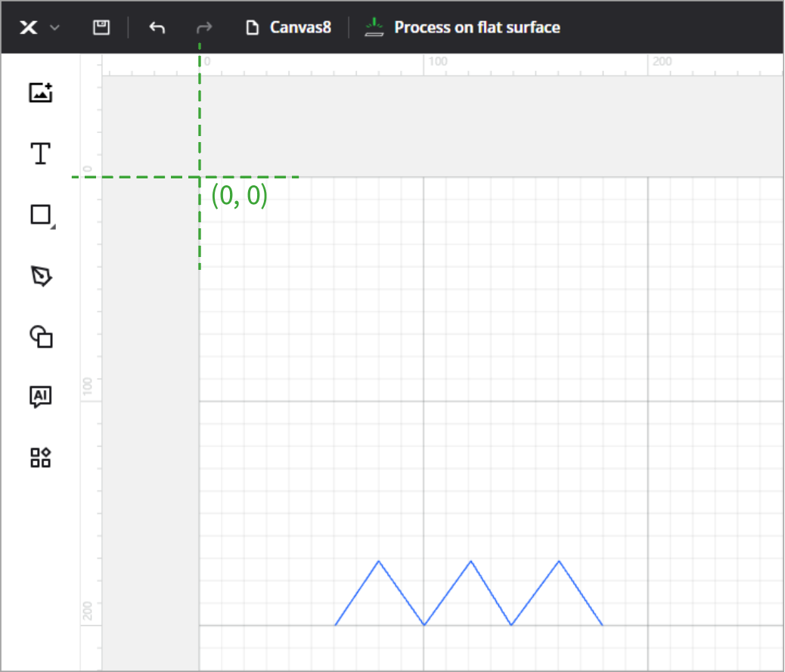This screenshot has height=672, width=785.
Task: Open the AI assistant tool
Action: [40, 396]
